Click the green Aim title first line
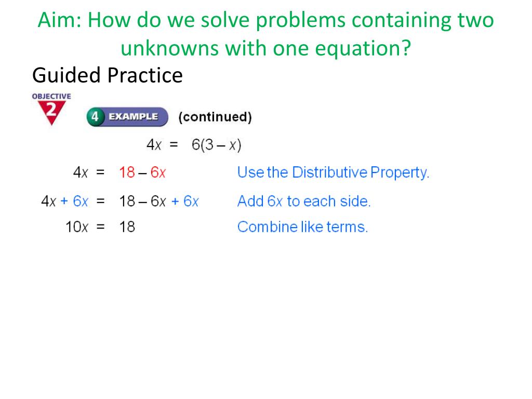Viewport: 532px width, 399px height. point(265,20)
